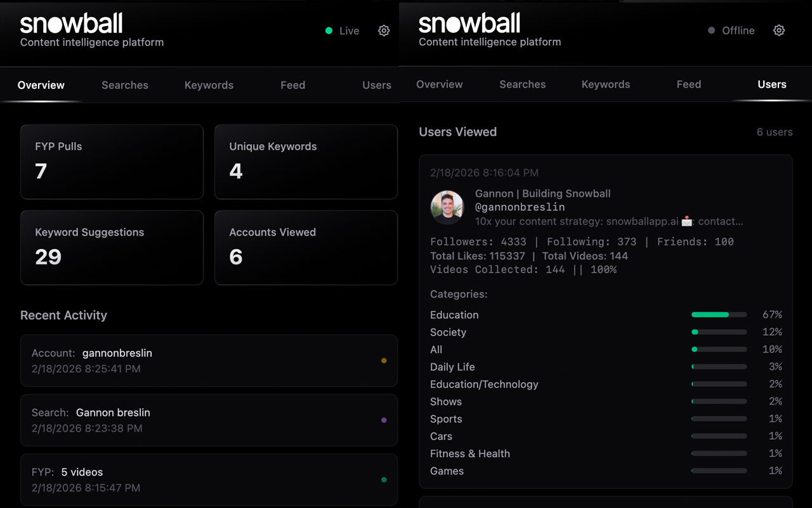Click purple dot on Gannon breslin search activity
Viewport: 812px width, 508px height.
[384, 420]
